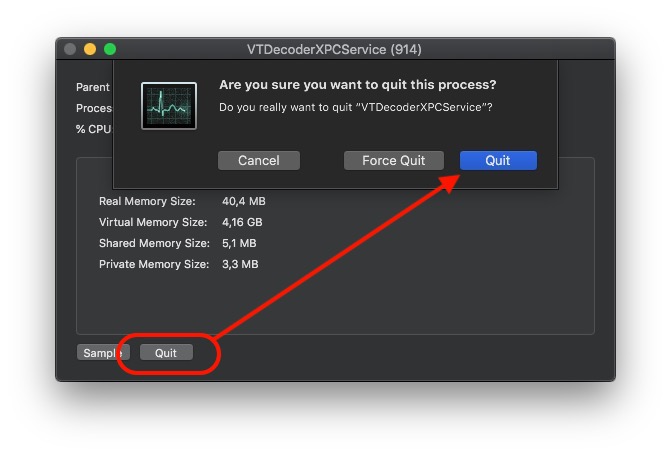Click the "Are you sure" dialog heading
Image resolution: width=671 pixels, height=455 pixels.
pos(357,85)
